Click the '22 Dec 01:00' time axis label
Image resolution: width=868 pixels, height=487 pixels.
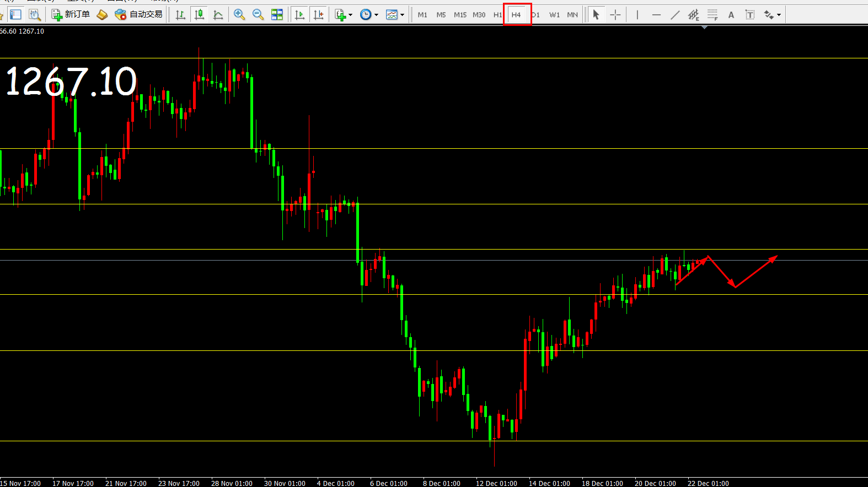click(708, 483)
